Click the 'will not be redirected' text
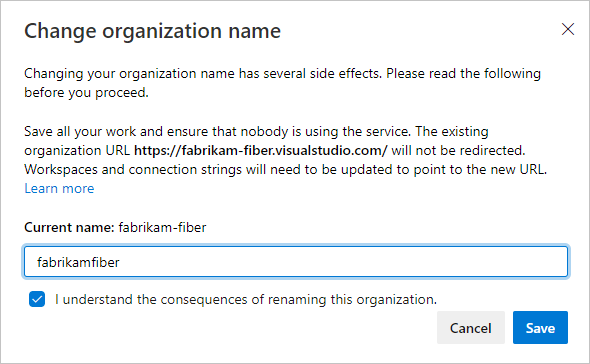This screenshot has height=364, width=590. point(458,150)
